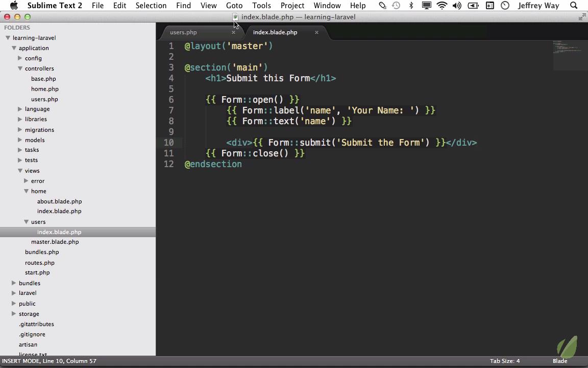
Task: Open bundles.php file
Action: click(x=42, y=252)
